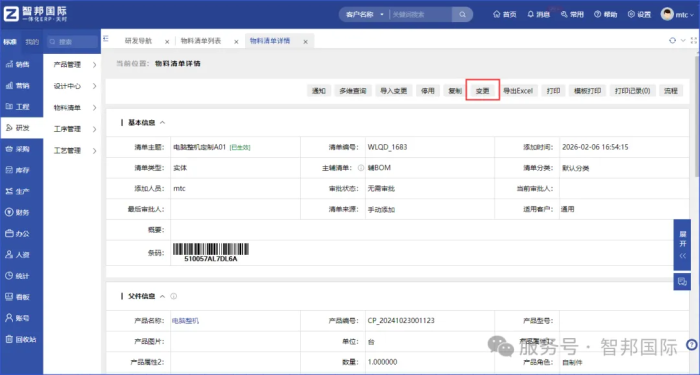Screen dimensions: 700x375
Task: Open the 营销 module in the sidebar
Action: (18, 86)
